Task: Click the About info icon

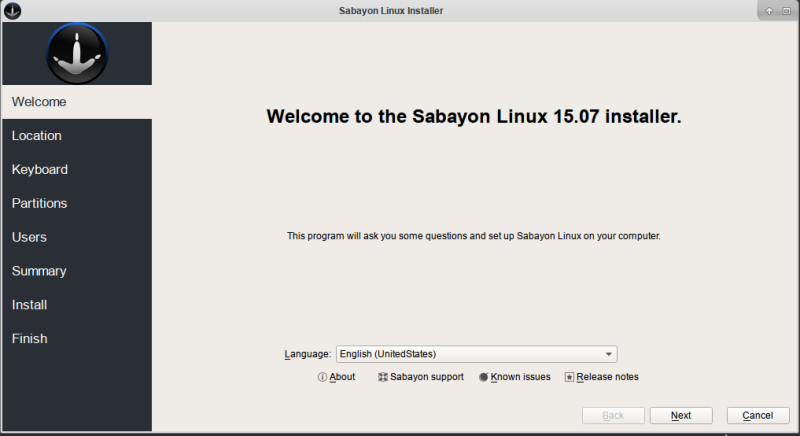Action: 322,377
